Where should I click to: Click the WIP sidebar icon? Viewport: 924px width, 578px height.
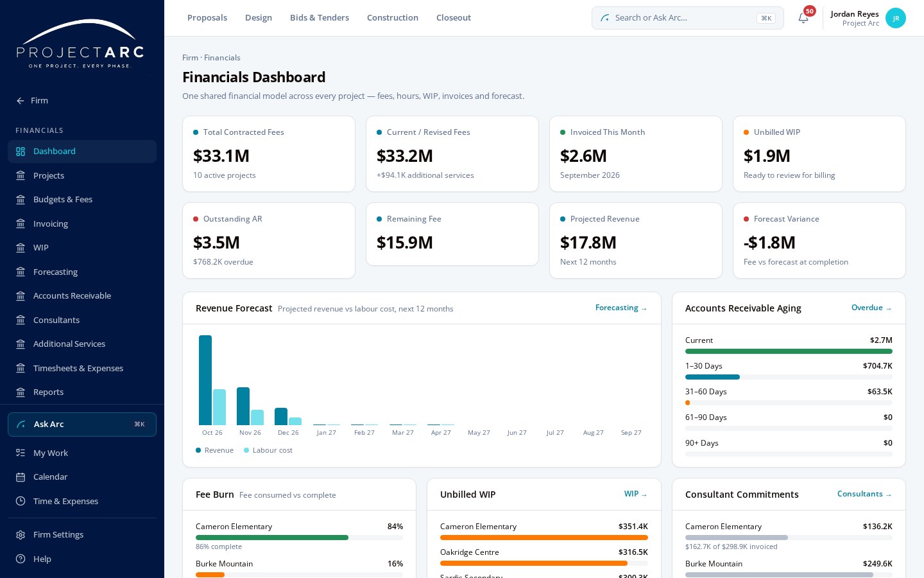[x=21, y=248]
